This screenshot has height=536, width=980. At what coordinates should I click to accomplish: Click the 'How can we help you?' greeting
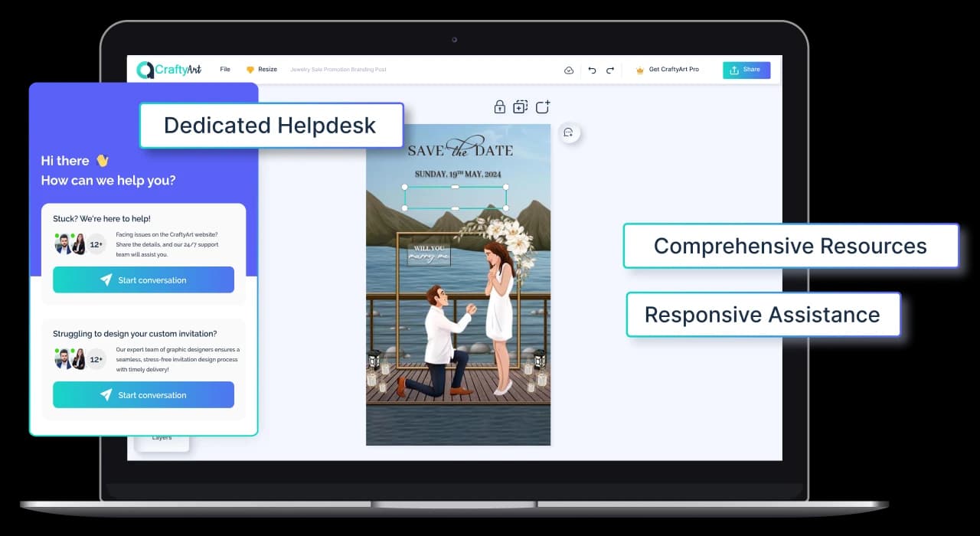(108, 181)
